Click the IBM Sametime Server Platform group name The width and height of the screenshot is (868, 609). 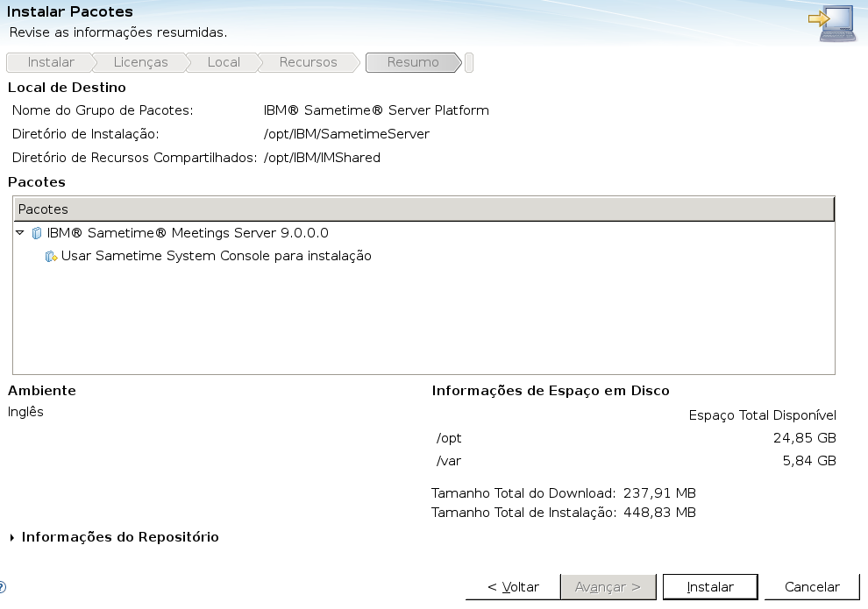pyautogui.click(x=376, y=110)
